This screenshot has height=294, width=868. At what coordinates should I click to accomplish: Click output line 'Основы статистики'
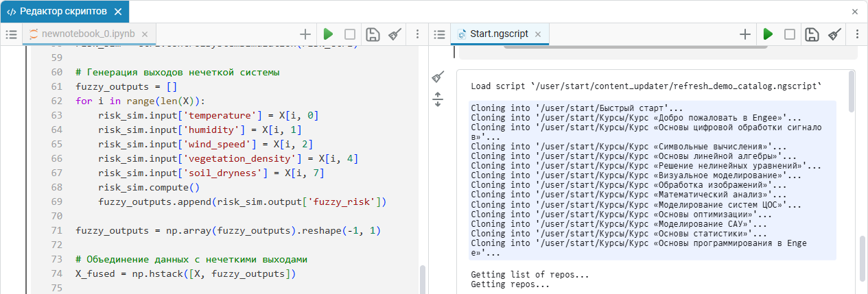pyautogui.click(x=618, y=233)
